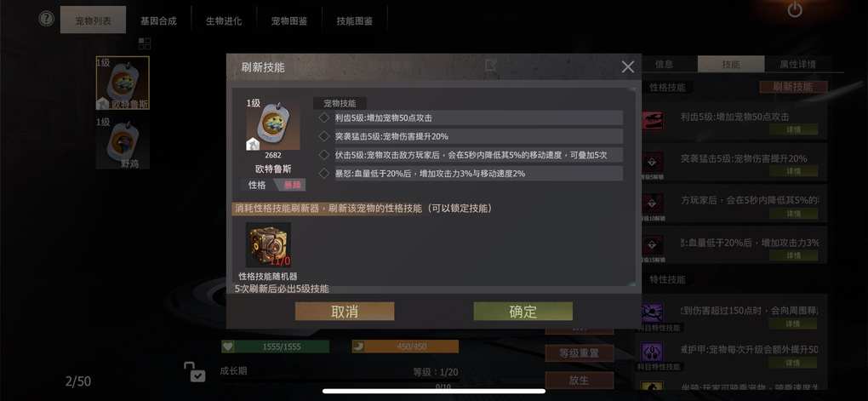Screen dimensions: 868x401
Task: Click the 欧特鲁斯 portrait in refresh dialog
Action: (x=273, y=124)
